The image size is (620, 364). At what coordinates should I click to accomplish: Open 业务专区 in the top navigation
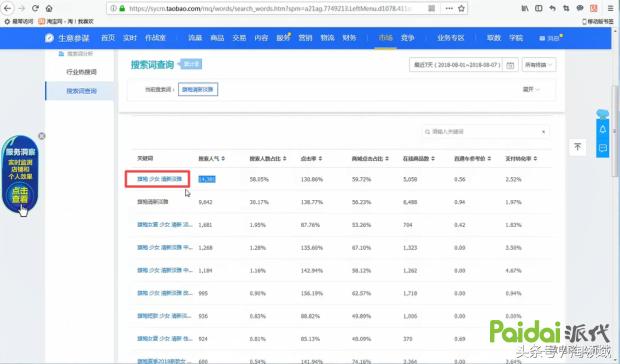(451, 38)
